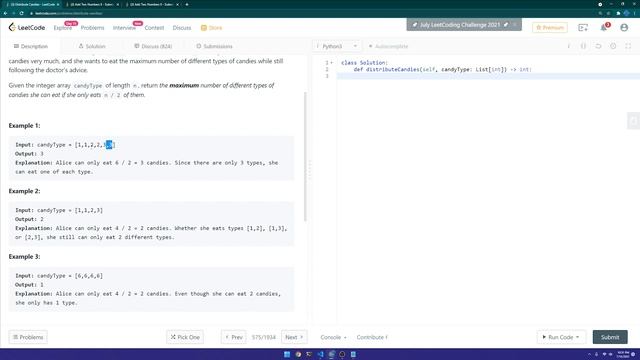The height and width of the screenshot is (360, 640).
Task: Open the playground icon in header
Action: pos(583,27)
